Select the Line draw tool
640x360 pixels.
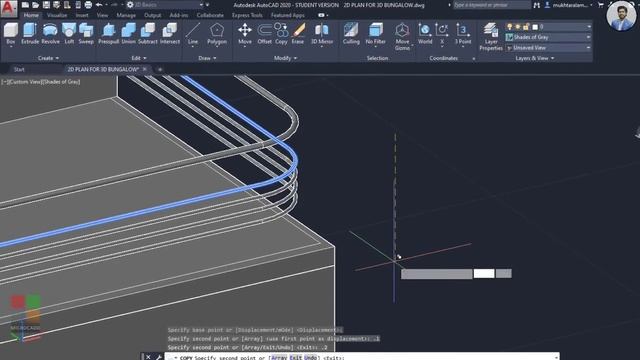tap(193, 33)
